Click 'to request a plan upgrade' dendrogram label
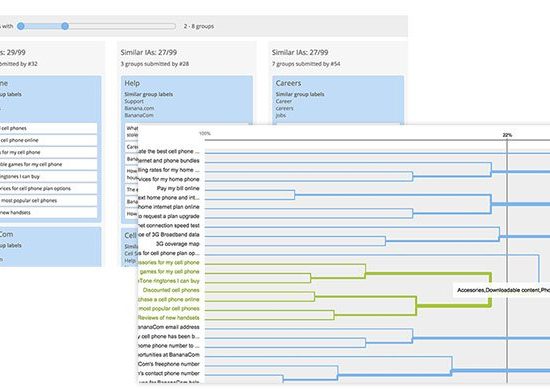Viewport: 550px width, 389px height. [x=169, y=216]
